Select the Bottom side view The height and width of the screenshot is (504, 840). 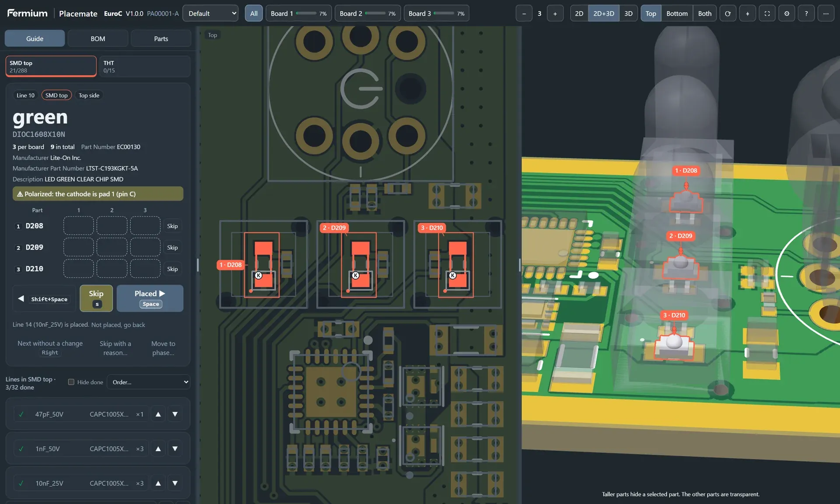[x=677, y=14]
